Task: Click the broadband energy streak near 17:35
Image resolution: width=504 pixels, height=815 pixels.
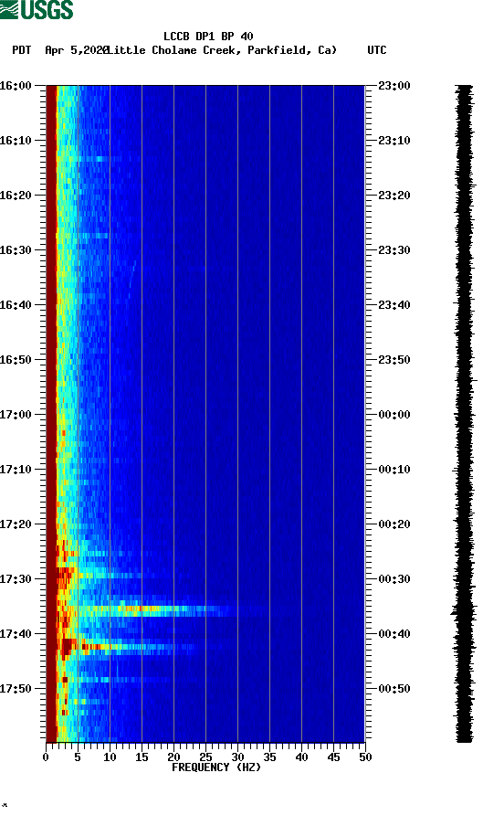Action: pos(156,609)
